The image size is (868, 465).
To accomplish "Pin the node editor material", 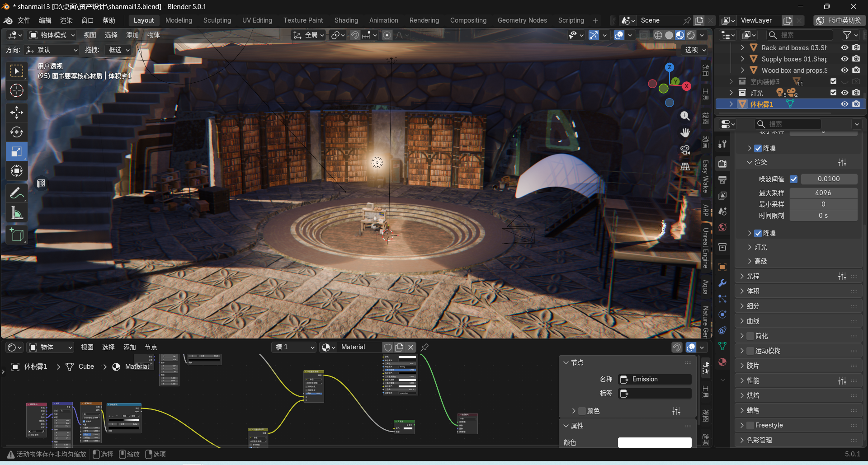I will click(425, 347).
